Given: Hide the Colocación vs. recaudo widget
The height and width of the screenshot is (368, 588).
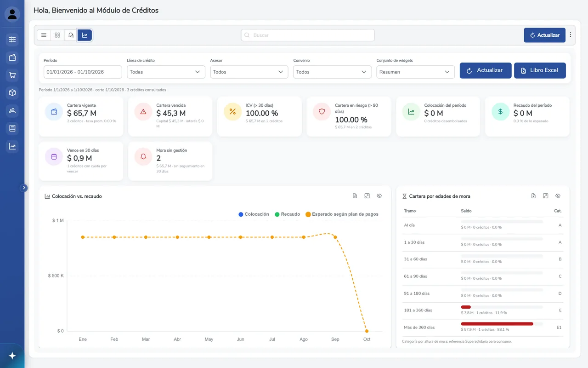Looking at the screenshot, I should pos(379,196).
